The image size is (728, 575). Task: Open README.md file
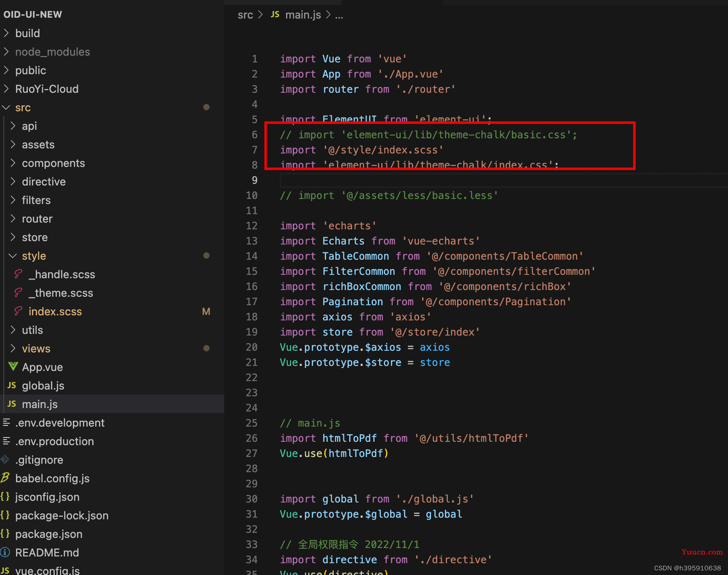[47, 553]
